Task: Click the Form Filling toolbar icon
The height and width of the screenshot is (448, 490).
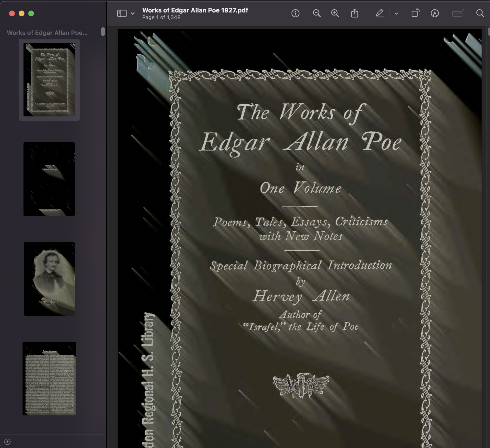Action: click(457, 13)
